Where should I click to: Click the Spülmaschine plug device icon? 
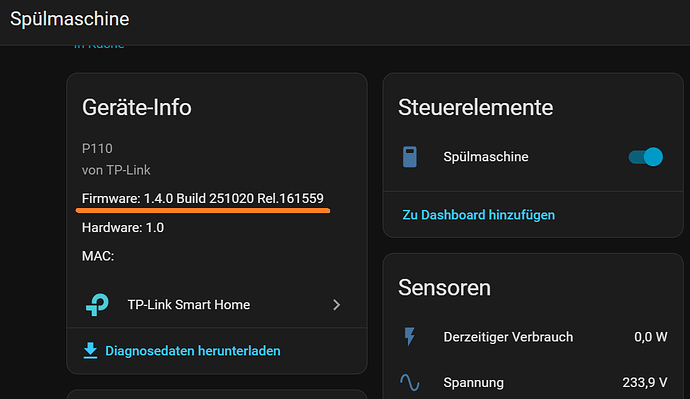(410, 157)
